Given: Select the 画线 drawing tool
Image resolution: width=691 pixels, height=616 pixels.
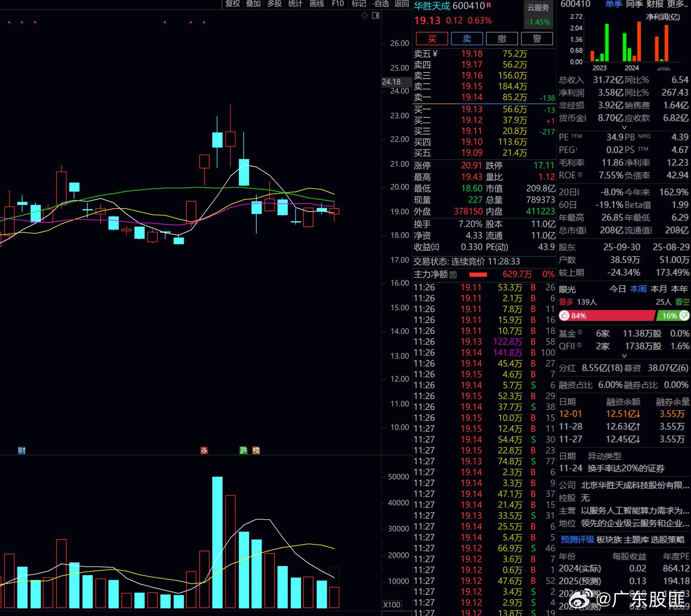Looking at the screenshot, I should pos(317,4).
